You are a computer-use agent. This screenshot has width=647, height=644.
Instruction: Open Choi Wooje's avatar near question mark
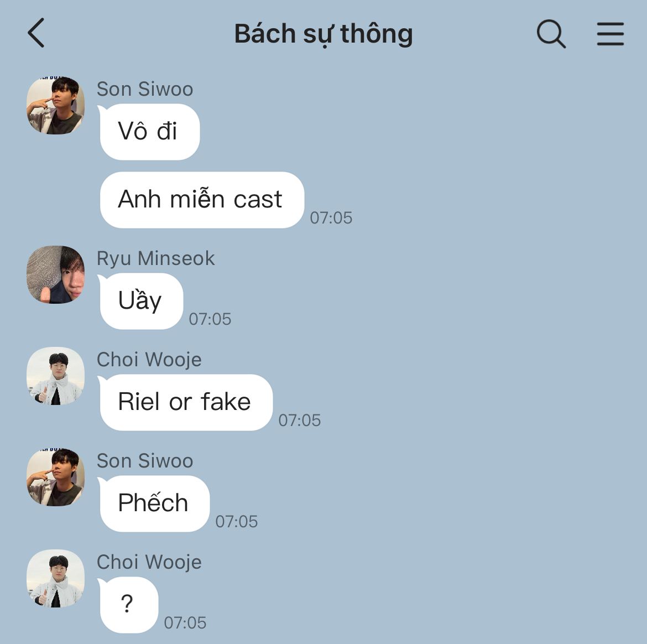[x=56, y=578]
